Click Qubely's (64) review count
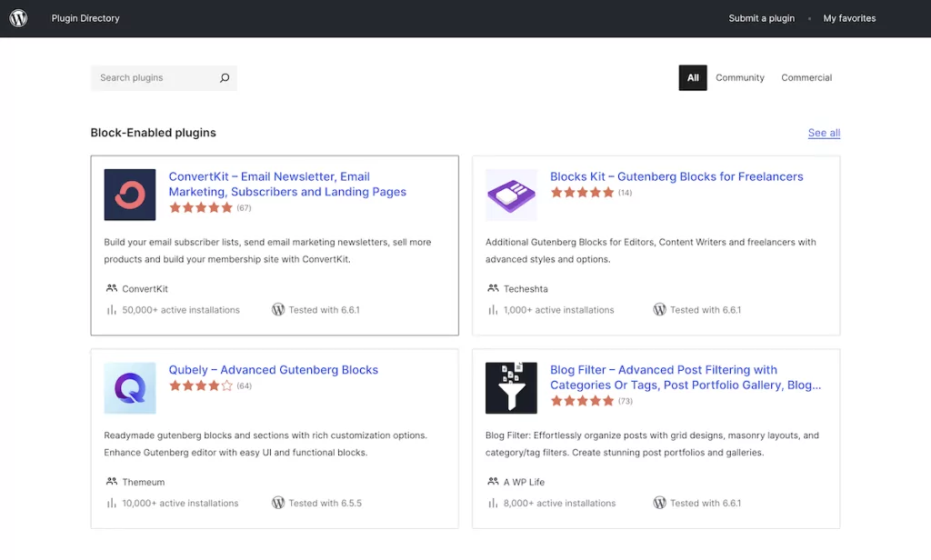This screenshot has width=931, height=560. point(244,386)
